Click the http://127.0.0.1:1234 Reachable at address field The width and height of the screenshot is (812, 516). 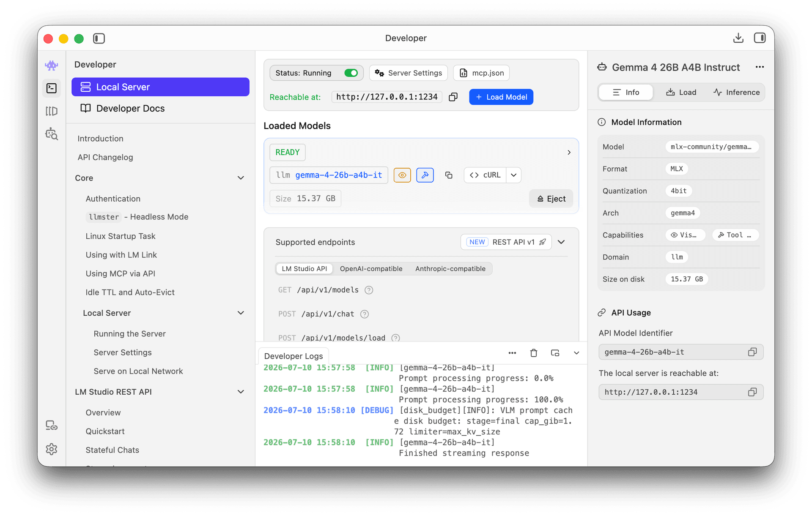[x=387, y=97]
